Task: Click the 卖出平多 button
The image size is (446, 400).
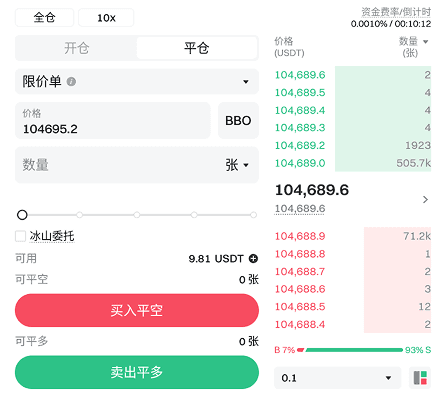Action: click(x=137, y=372)
